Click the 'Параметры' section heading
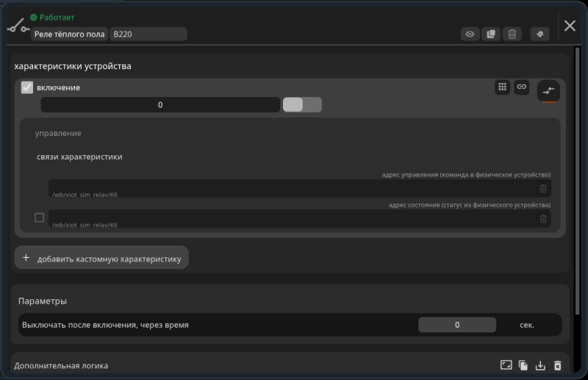Image resolution: width=588 pixels, height=380 pixels. click(x=43, y=301)
